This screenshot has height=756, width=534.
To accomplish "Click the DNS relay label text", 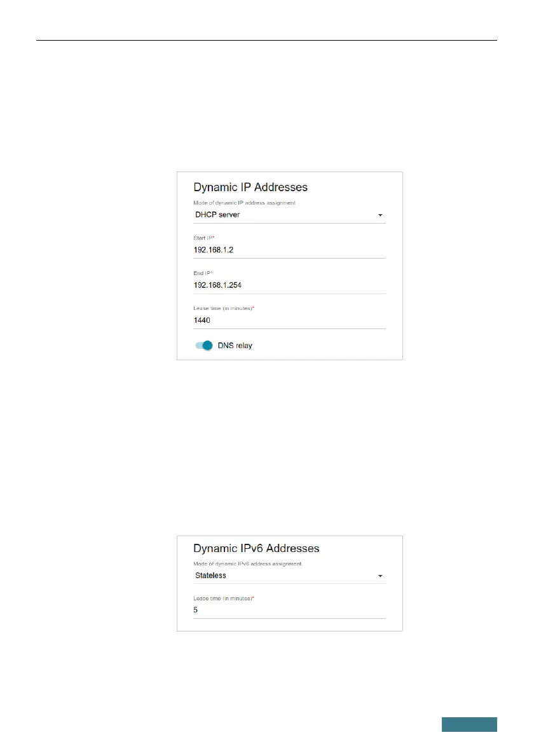I will pos(235,346).
